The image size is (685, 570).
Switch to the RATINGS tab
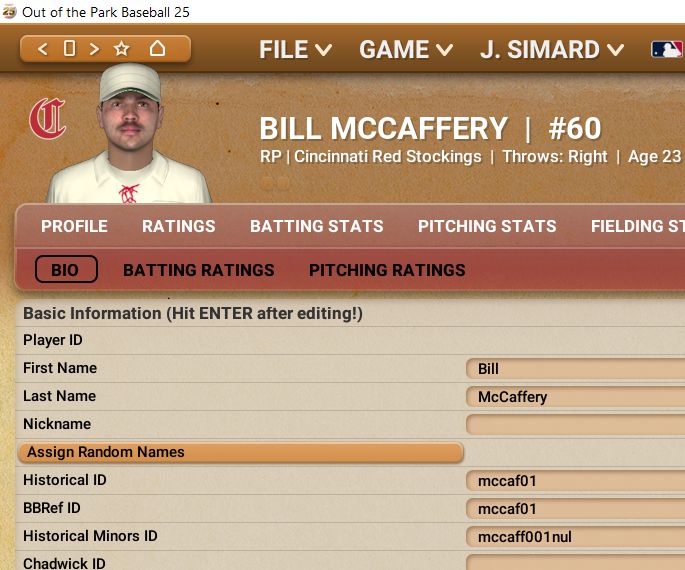(x=178, y=226)
